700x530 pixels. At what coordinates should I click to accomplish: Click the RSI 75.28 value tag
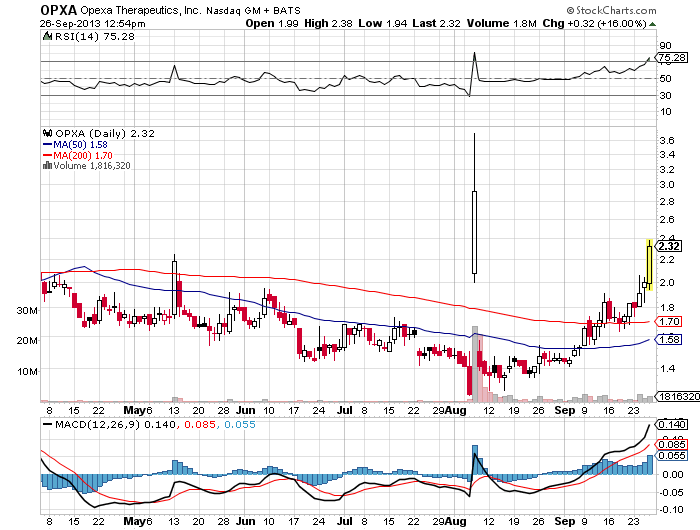click(x=671, y=58)
